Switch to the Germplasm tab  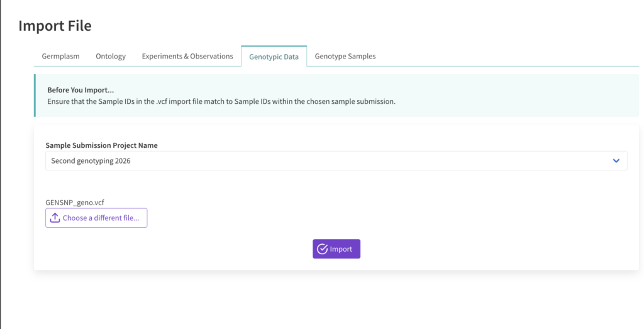pos(61,56)
